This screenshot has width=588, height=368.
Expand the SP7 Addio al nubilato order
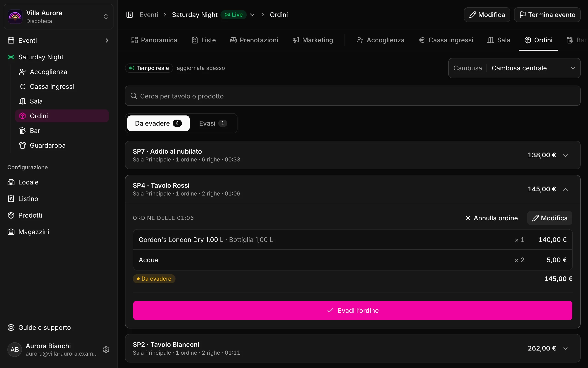353,155
